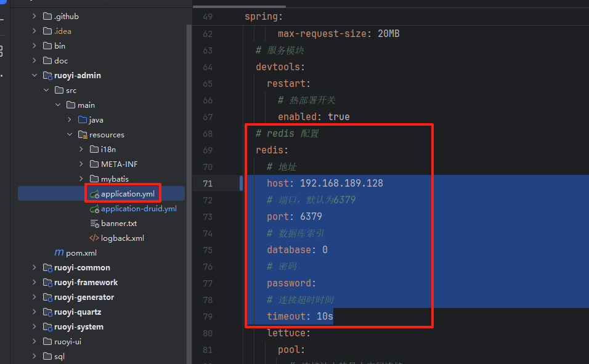589x364 pixels.
Task: Click the application.yml Spring config icon
Action: tap(94, 194)
